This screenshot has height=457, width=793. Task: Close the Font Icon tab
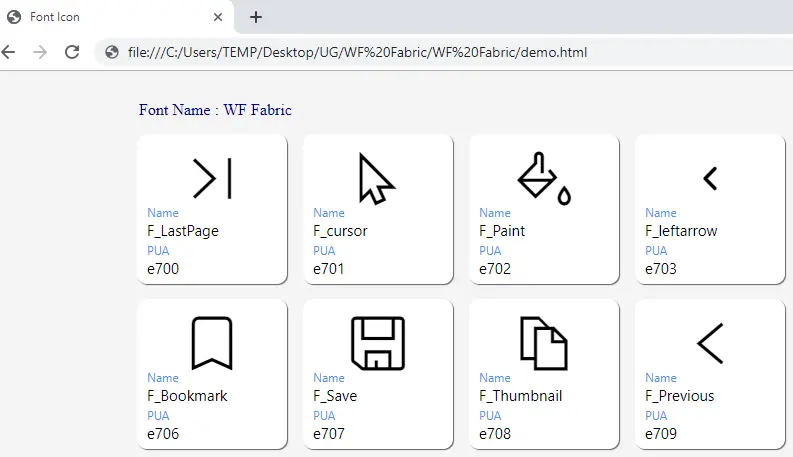tap(218, 17)
